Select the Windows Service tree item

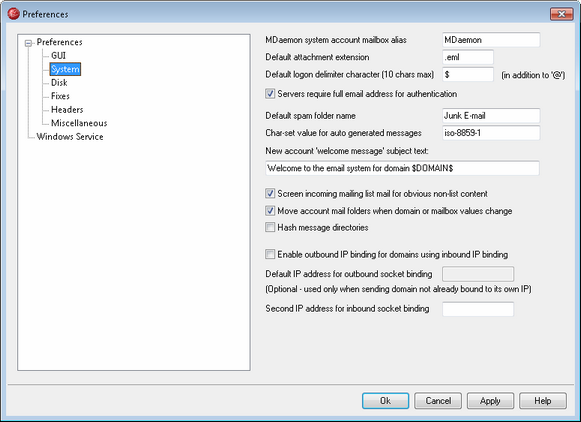click(x=70, y=137)
